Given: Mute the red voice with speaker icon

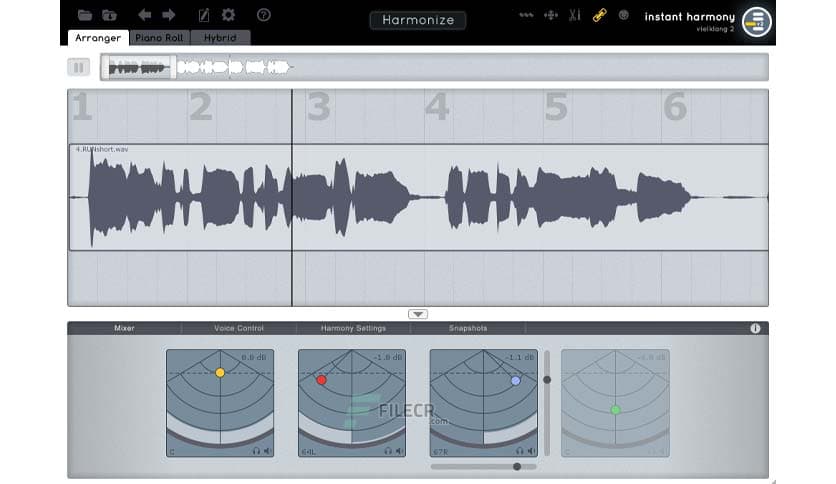Looking at the screenshot, I should pyautogui.click(x=399, y=451).
